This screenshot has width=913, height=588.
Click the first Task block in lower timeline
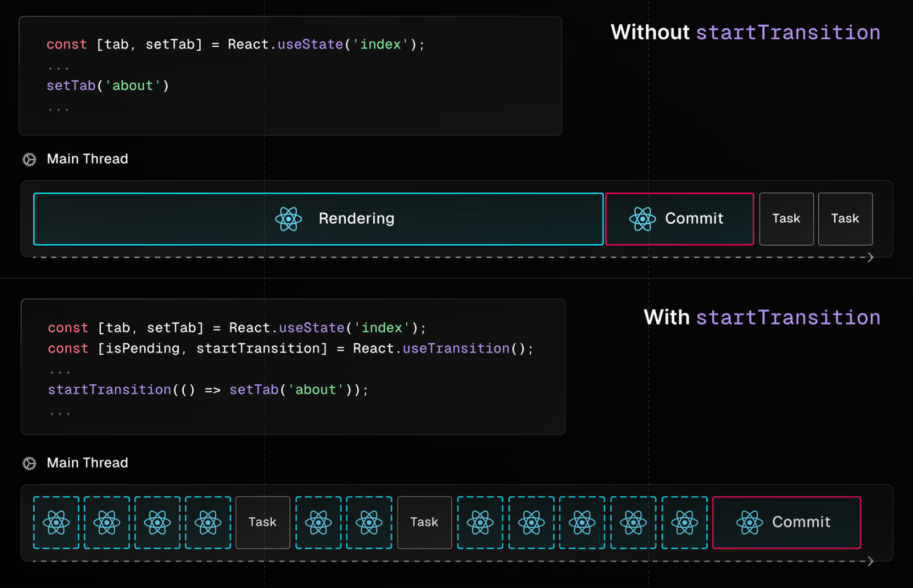[x=263, y=522]
